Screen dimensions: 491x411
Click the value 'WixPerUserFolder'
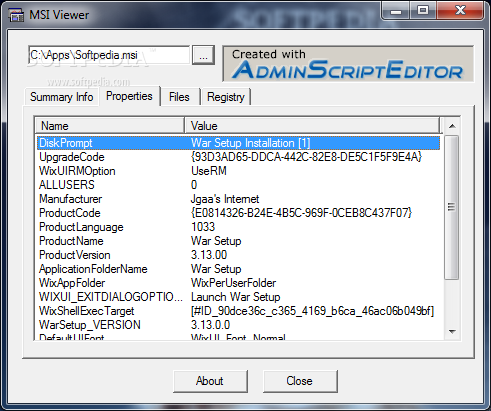pyautogui.click(x=233, y=283)
